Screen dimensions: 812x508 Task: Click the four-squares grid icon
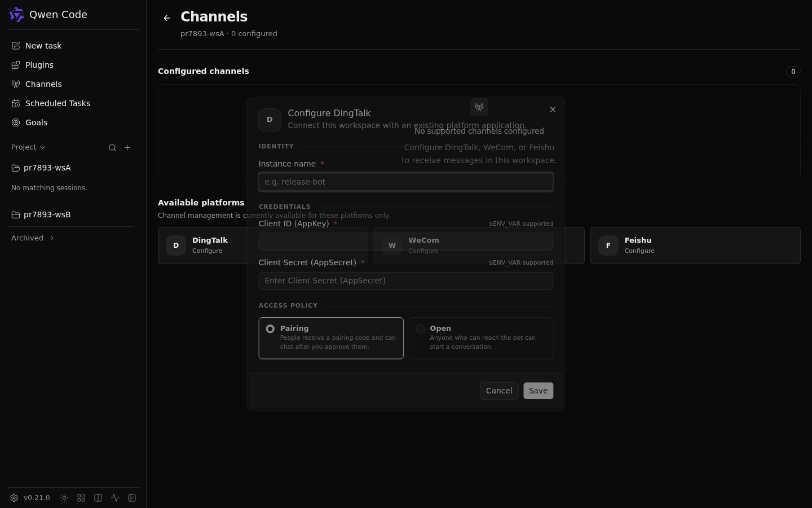click(x=81, y=498)
